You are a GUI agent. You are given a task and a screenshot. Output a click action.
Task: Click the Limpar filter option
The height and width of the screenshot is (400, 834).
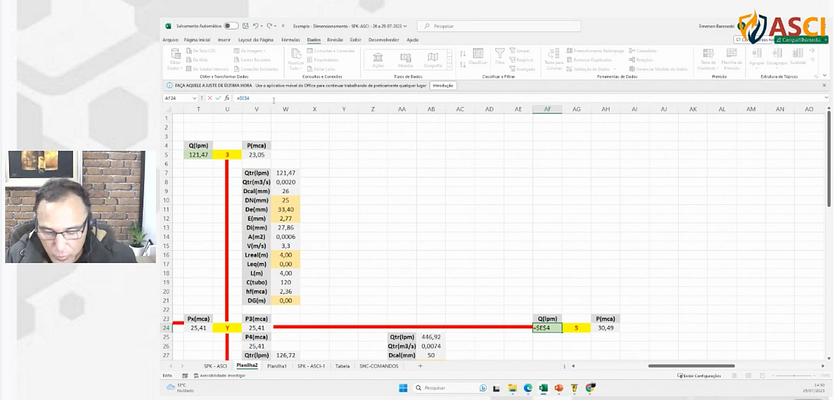(520, 51)
